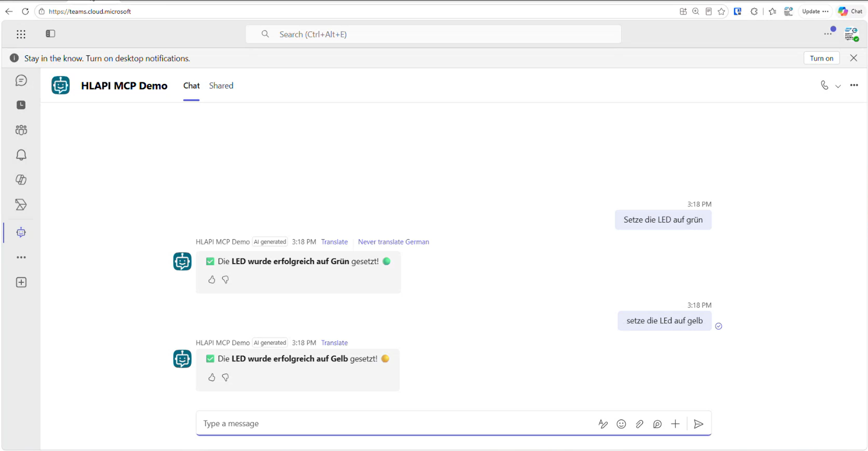Click the format text pen icon
The image size is (868, 451).
[x=603, y=424]
